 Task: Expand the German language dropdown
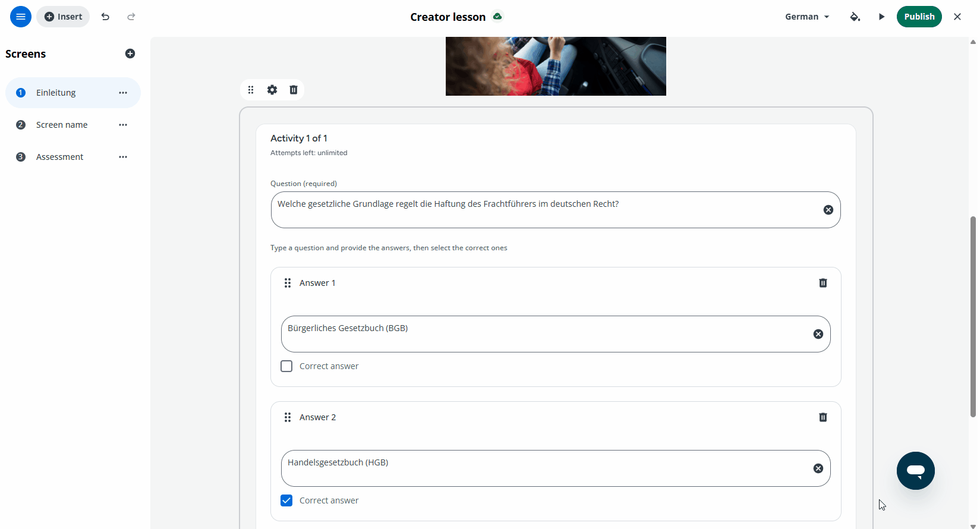807,17
